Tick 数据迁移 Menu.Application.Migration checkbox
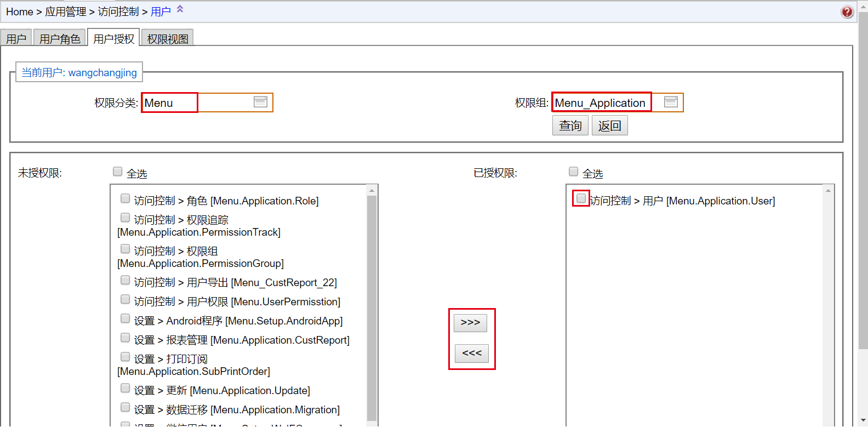Viewport: 868px width, 427px height. pyautogui.click(x=125, y=407)
